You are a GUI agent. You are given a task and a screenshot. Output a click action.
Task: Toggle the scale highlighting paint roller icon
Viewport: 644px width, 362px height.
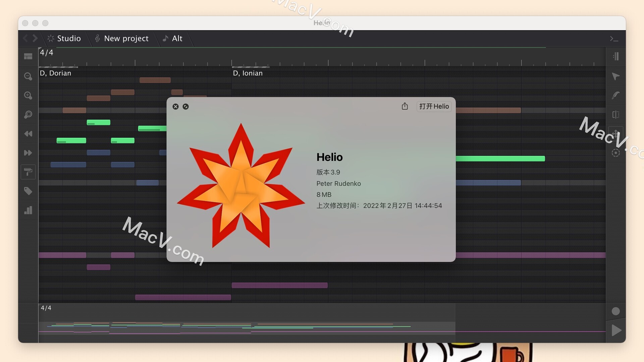tap(28, 172)
